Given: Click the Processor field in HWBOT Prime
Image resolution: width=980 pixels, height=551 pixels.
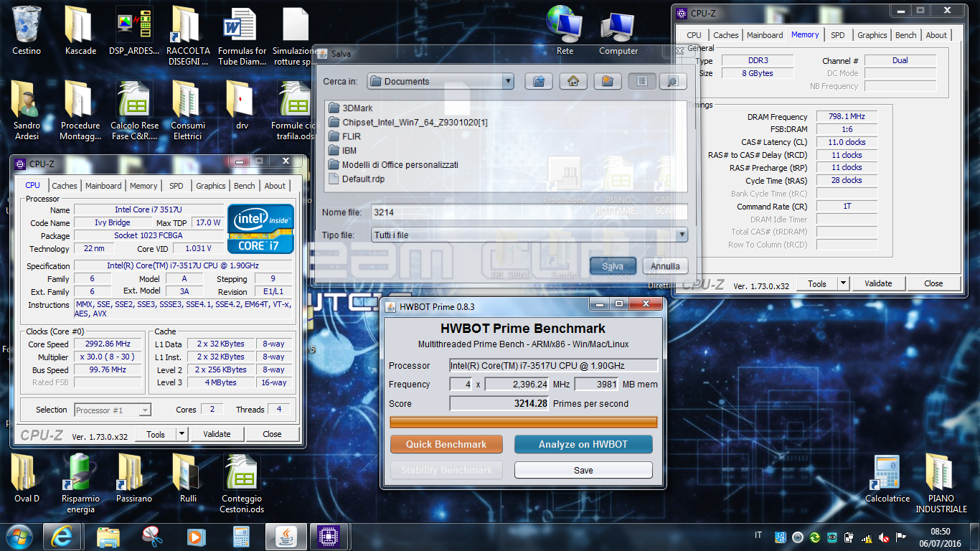Looking at the screenshot, I should coord(553,365).
